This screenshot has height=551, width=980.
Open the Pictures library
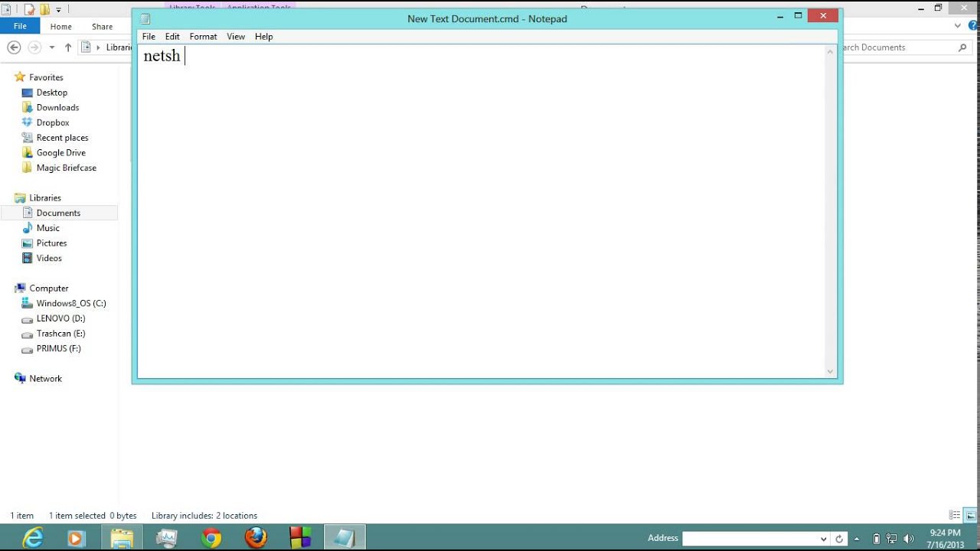click(51, 243)
